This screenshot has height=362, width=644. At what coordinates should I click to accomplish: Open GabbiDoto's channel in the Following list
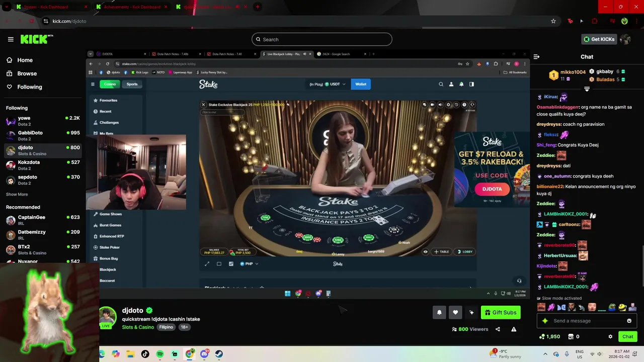[x=43, y=136]
